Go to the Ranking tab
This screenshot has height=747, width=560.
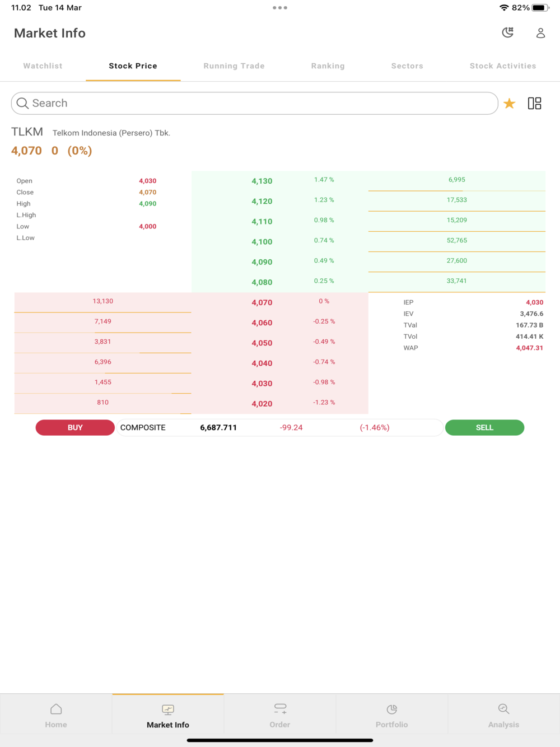click(328, 66)
